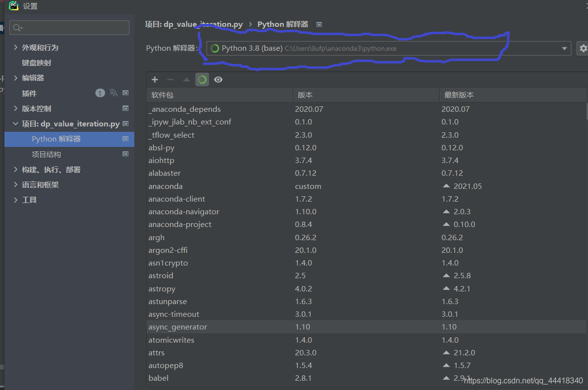Toggle the show early releases eye icon
Screen dimensions: 588x390
click(x=218, y=80)
